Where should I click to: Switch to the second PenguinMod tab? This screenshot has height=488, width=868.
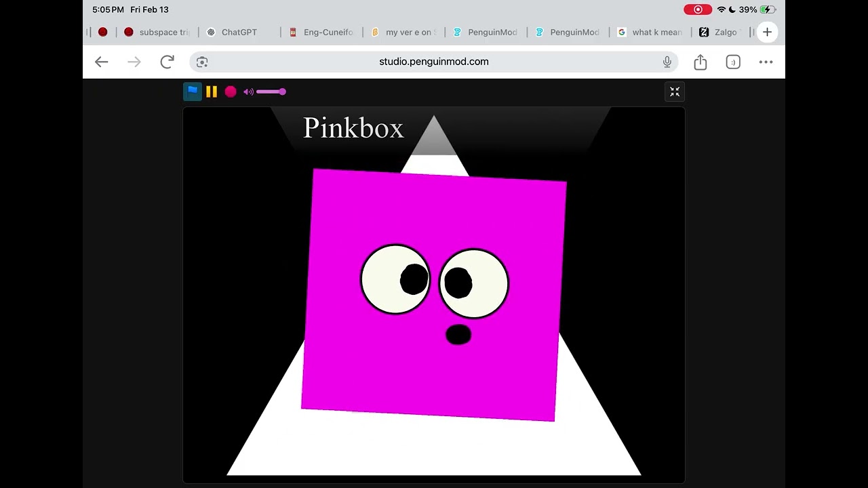coord(568,32)
